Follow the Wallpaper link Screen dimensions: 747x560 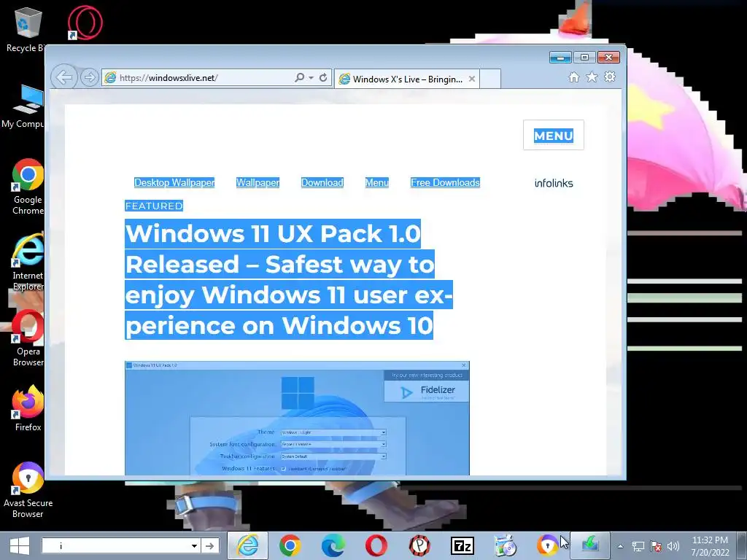click(258, 182)
